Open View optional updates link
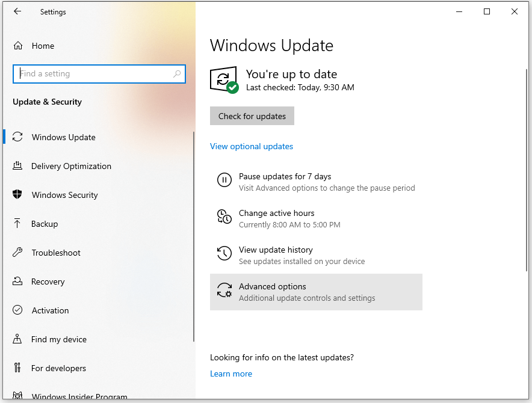This screenshot has height=403, width=532. click(x=252, y=146)
